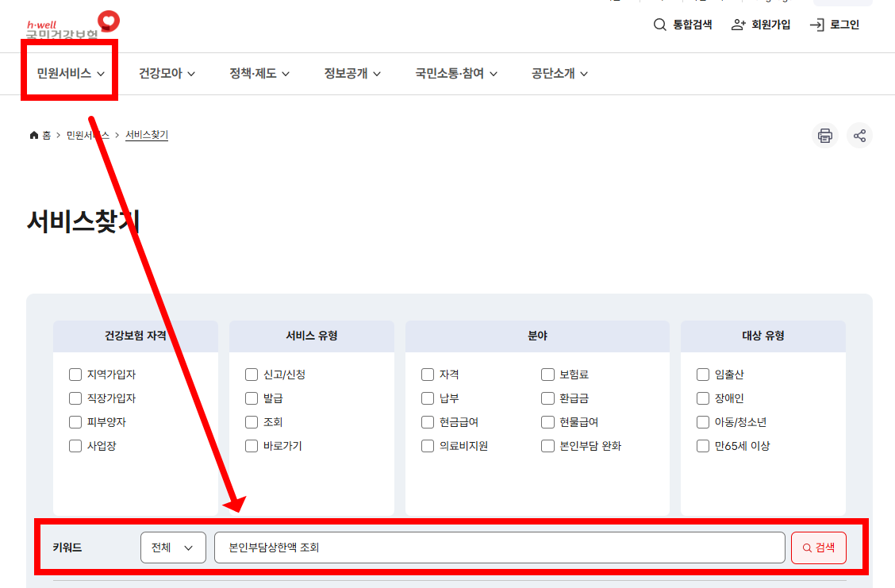Check the 본인부담 완화 filter option

click(547, 445)
